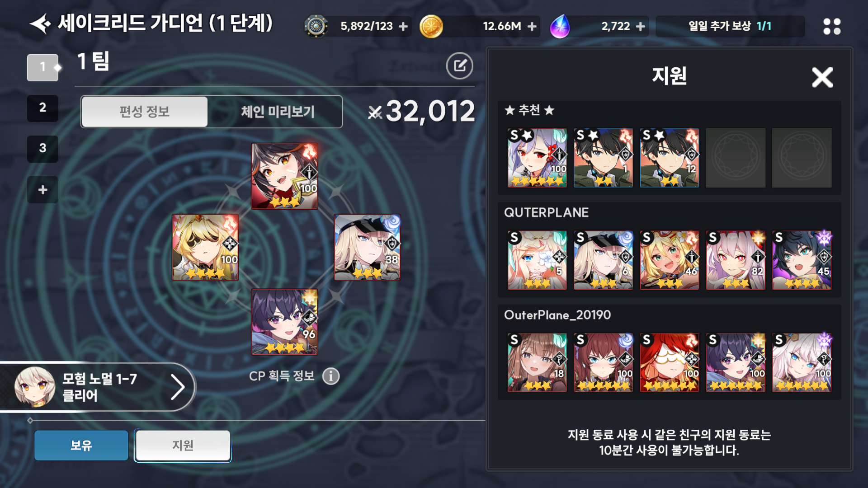Viewport: 868px width, 488px height.
Task: Add gold with plus next to 12.66M
Action: [532, 27]
